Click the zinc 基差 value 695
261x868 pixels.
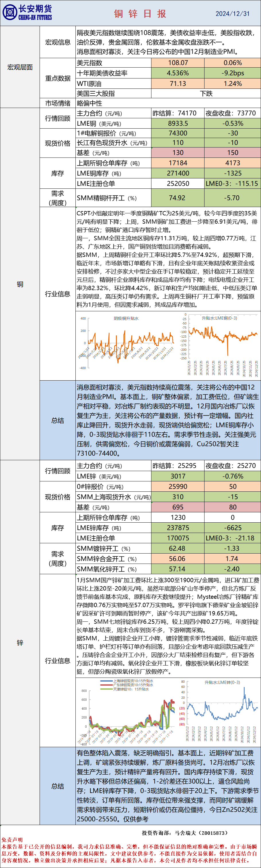click(178, 507)
